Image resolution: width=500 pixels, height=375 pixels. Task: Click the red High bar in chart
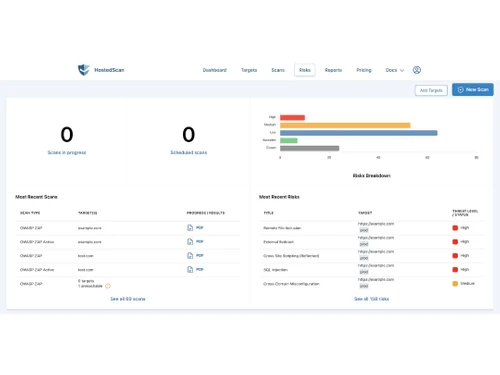coord(292,117)
